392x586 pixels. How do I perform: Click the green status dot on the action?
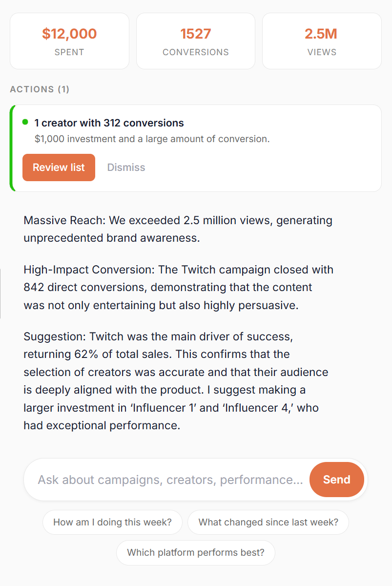coord(25,122)
